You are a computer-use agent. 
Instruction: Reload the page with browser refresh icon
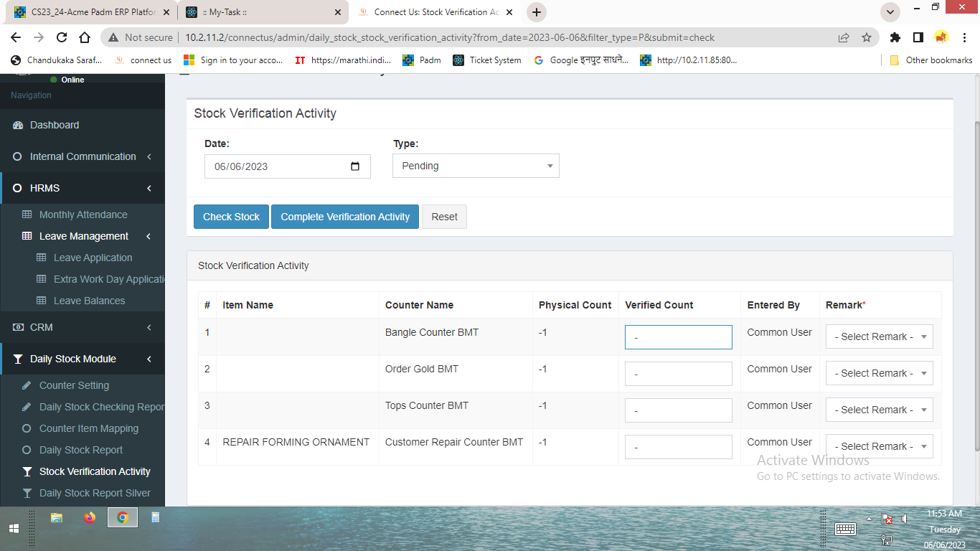point(62,37)
